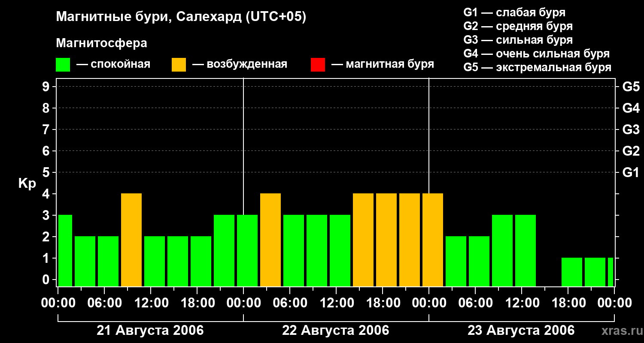Click the '06:00' time label for 23 Августа
Viewport: 644px width, 343px height.
tap(475, 303)
